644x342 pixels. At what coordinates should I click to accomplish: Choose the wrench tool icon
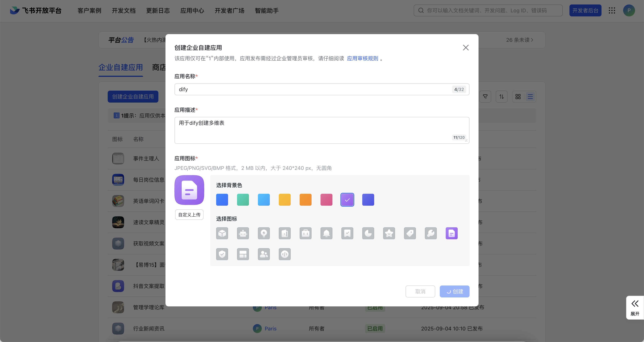430,233
